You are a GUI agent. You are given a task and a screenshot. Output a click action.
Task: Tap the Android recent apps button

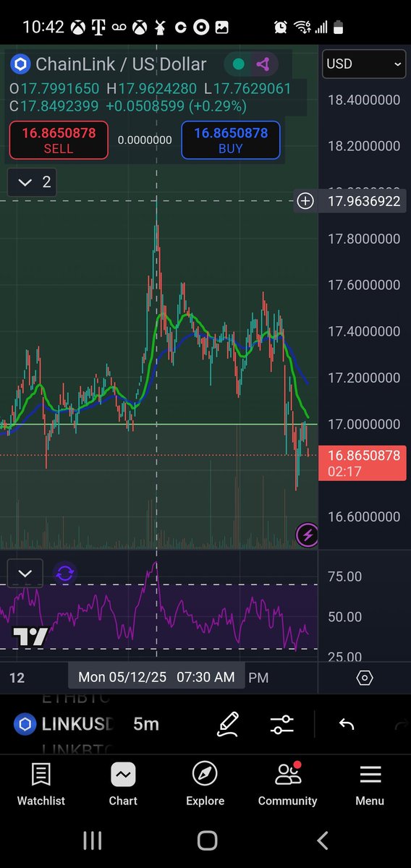click(x=92, y=840)
